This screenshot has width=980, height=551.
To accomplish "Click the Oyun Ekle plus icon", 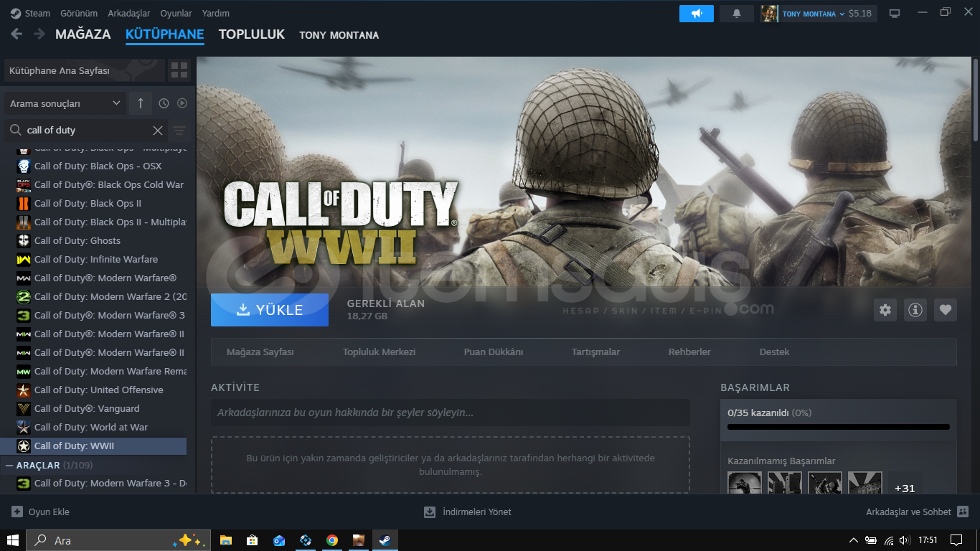I will (17, 512).
